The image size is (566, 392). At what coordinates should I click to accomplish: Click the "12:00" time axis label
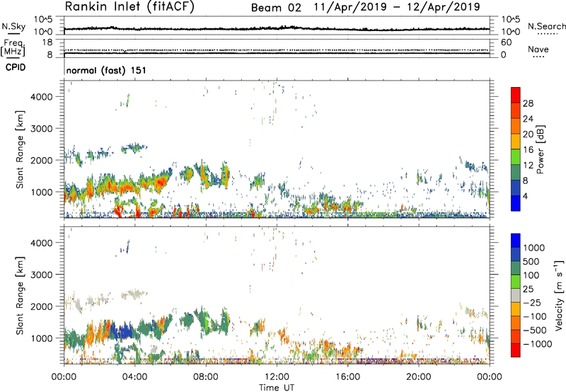(x=277, y=377)
